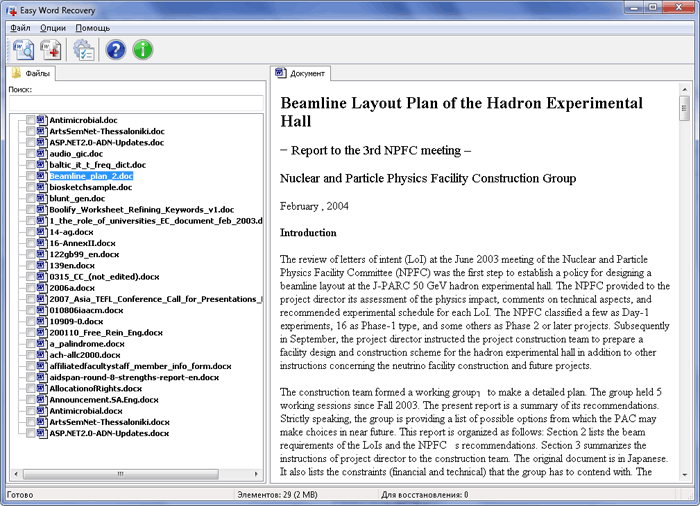The height and width of the screenshot is (506, 700).
Task: Click the file icon beside 14-ag.docx
Action: (x=42, y=232)
